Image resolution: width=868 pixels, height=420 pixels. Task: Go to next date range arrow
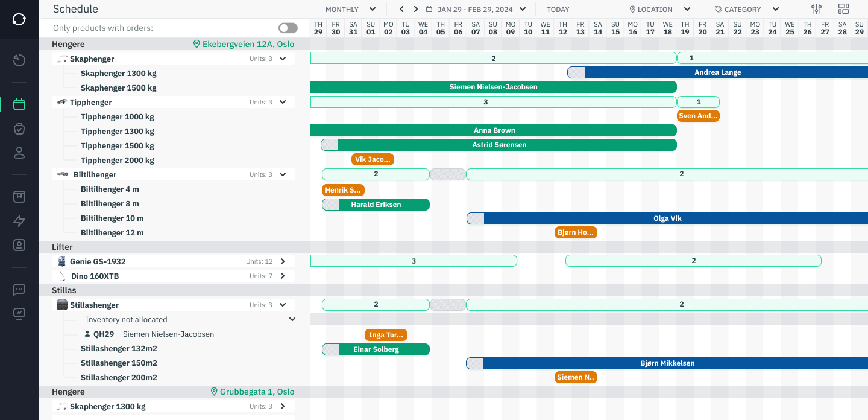(416, 9)
